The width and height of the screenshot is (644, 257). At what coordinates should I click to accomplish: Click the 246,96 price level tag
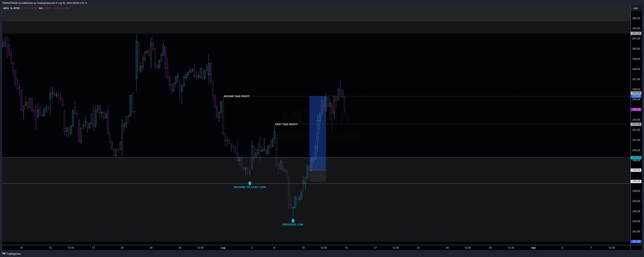[636, 182]
